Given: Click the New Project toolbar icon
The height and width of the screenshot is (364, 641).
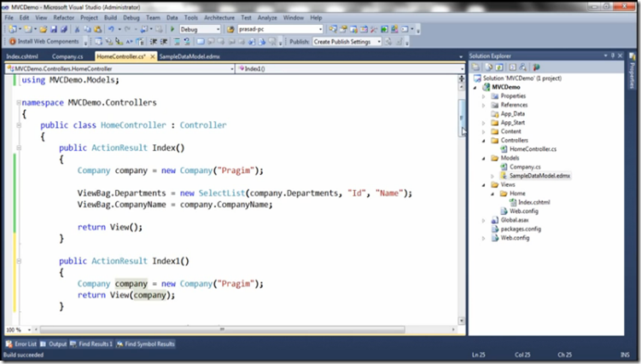Looking at the screenshot, I should pyautogui.click(x=13, y=29).
